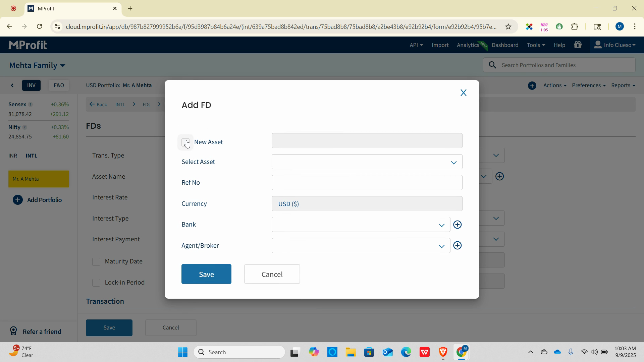Open Trans. Type dropdown arrow
The height and width of the screenshot is (362, 644).
[496, 156]
